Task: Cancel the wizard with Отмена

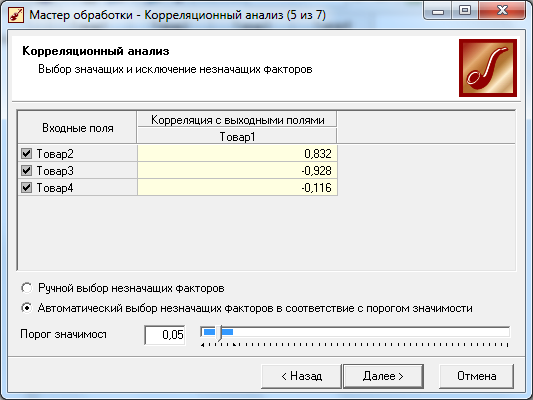Action: 476,376
